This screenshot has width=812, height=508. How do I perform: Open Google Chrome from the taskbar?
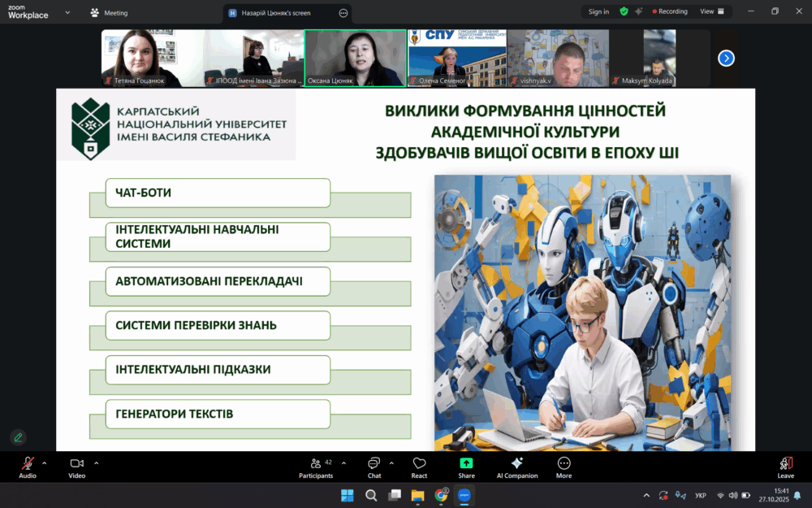pos(441,495)
